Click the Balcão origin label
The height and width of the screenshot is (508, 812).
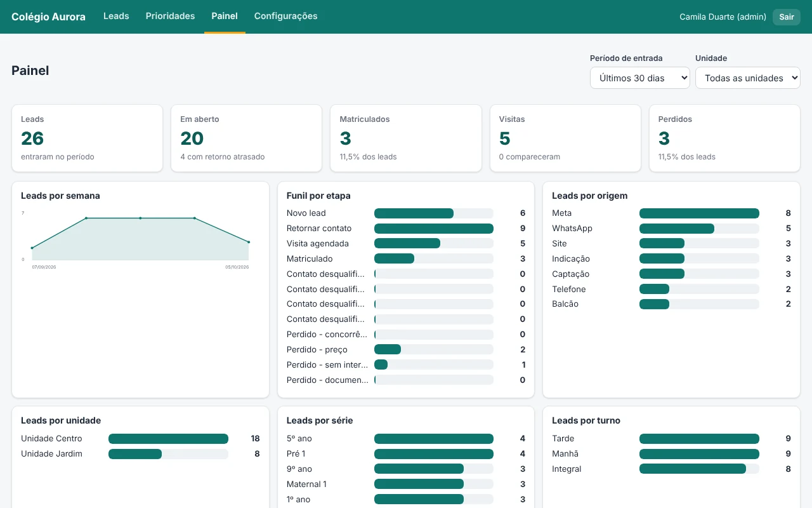pos(565,304)
